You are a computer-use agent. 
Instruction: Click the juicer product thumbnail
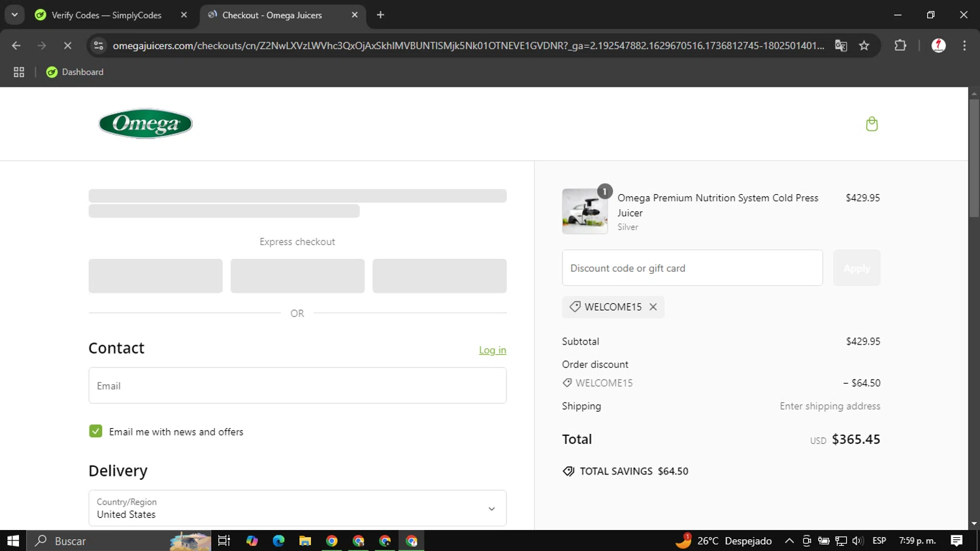point(585,211)
